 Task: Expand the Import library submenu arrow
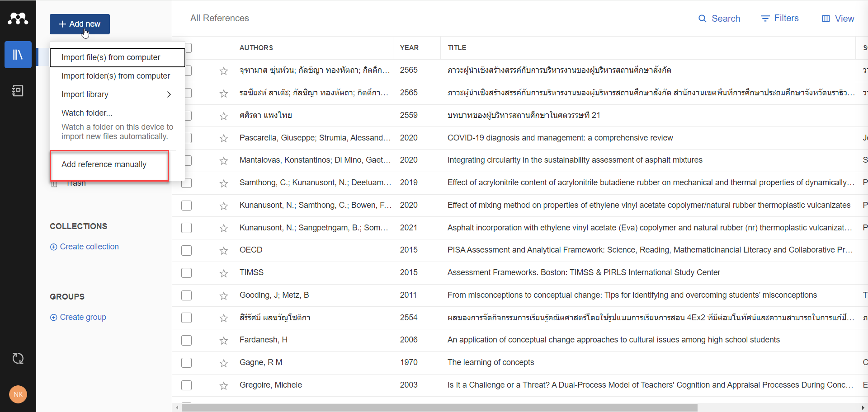coord(169,94)
